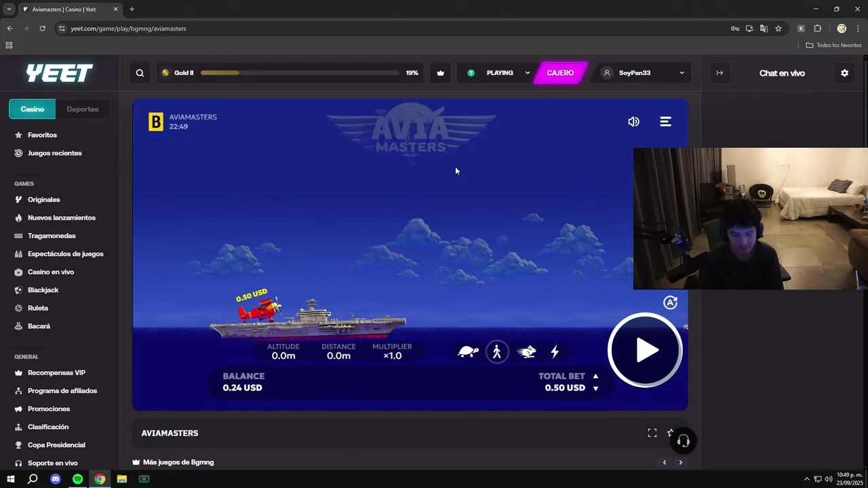Select the turtle slow speed icon
This screenshot has width=868, height=488.
[468, 352]
